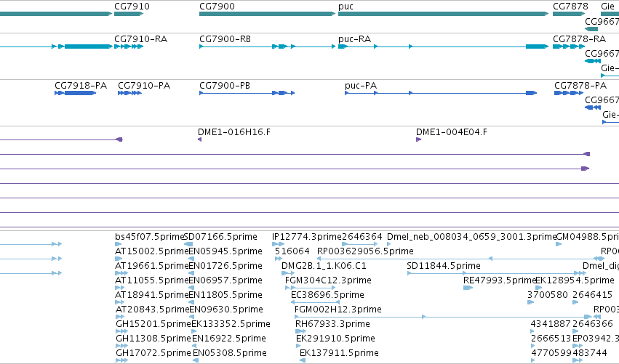Image resolution: width=619 pixels, height=364 pixels.
Task: Click the CG7878-PA protein label
Action: click(x=580, y=86)
